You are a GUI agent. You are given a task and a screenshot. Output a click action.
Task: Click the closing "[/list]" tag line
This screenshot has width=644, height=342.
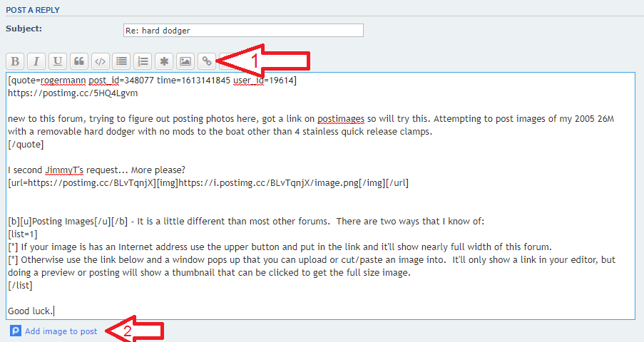click(x=20, y=286)
